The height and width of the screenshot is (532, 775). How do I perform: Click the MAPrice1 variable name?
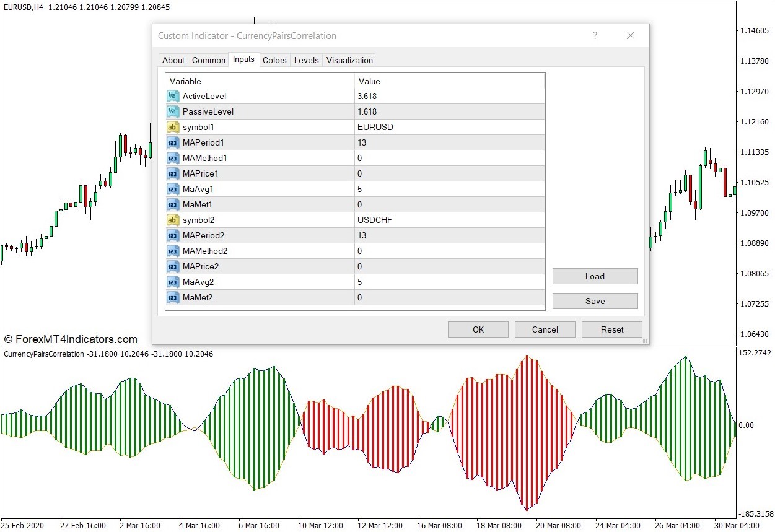click(x=201, y=173)
